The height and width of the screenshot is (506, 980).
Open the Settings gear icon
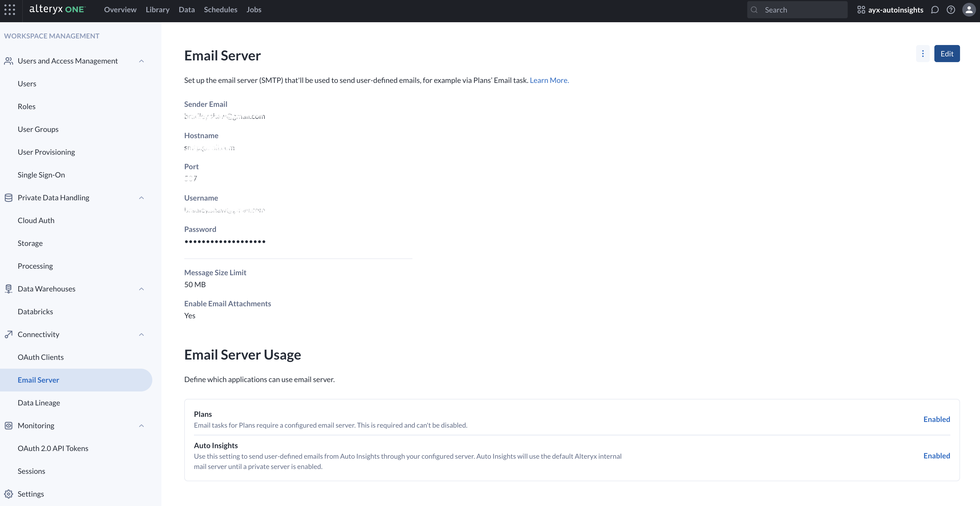[x=9, y=493]
